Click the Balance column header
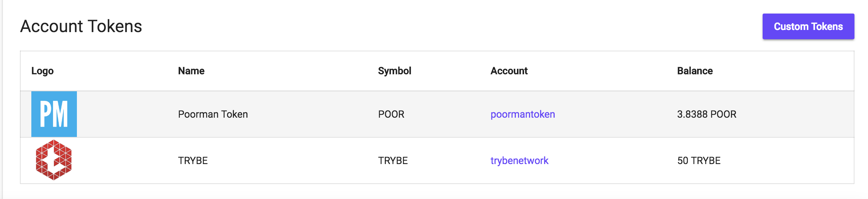 pos(695,71)
